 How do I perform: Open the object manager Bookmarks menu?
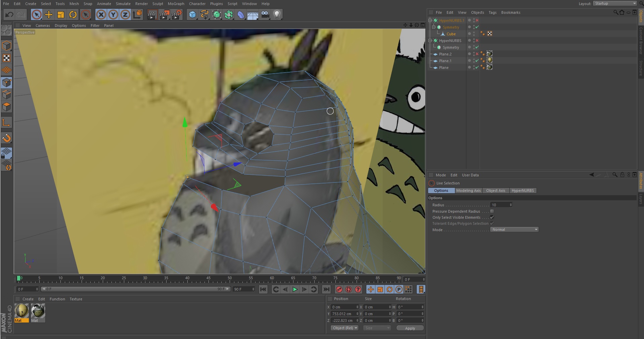click(x=511, y=12)
